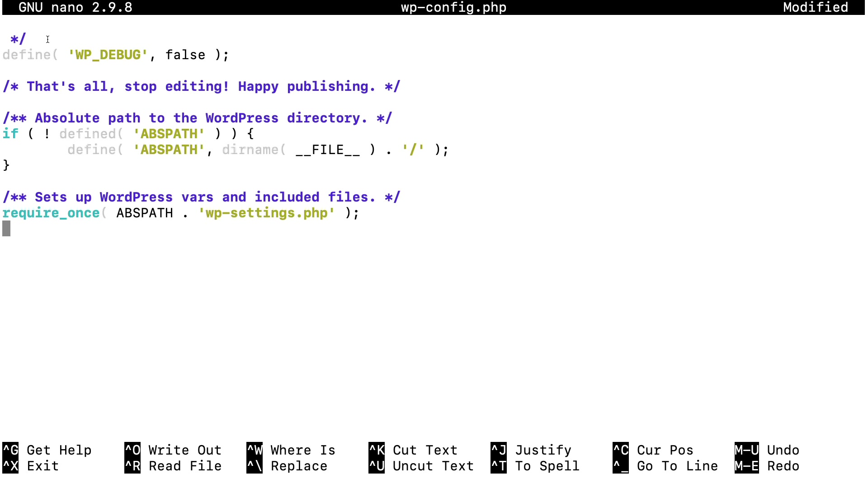The height and width of the screenshot is (488, 868).
Task: Click the ^X Exit shortcut
Action: pyautogui.click(x=31, y=466)
